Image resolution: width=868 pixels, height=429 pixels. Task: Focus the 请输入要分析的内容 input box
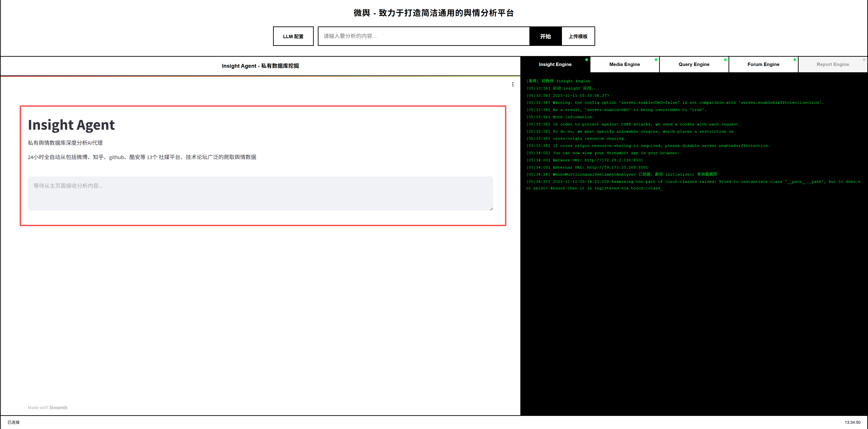coord(424,36)
